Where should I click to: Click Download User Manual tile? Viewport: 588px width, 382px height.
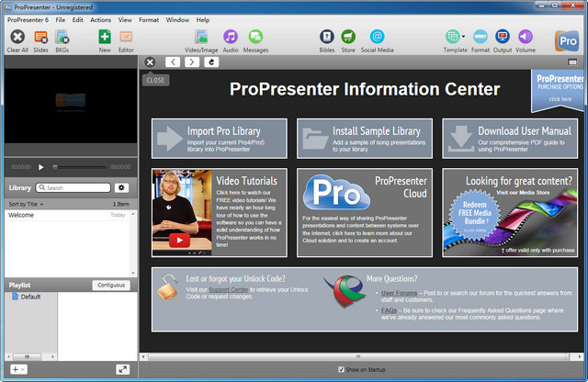point(510,139)
